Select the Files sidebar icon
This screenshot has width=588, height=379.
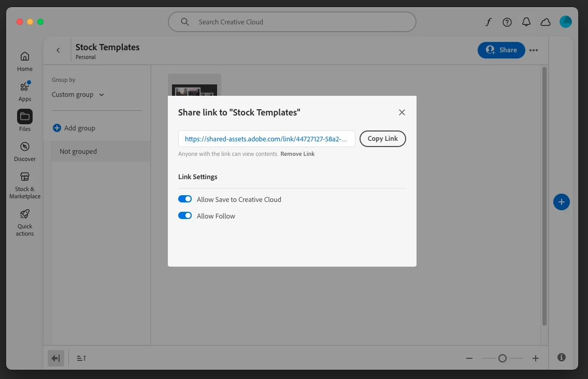click(25, 116)
